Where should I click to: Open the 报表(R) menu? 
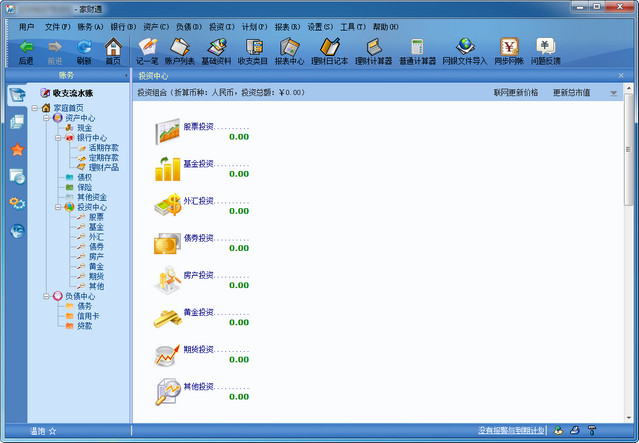coord(288,26)
